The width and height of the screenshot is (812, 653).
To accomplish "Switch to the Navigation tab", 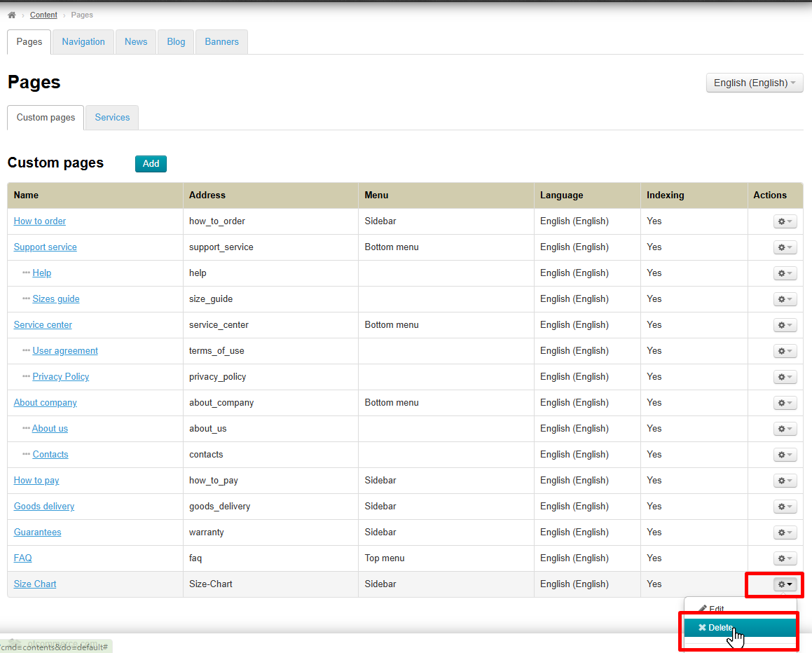I will click(x=83, y=42).
